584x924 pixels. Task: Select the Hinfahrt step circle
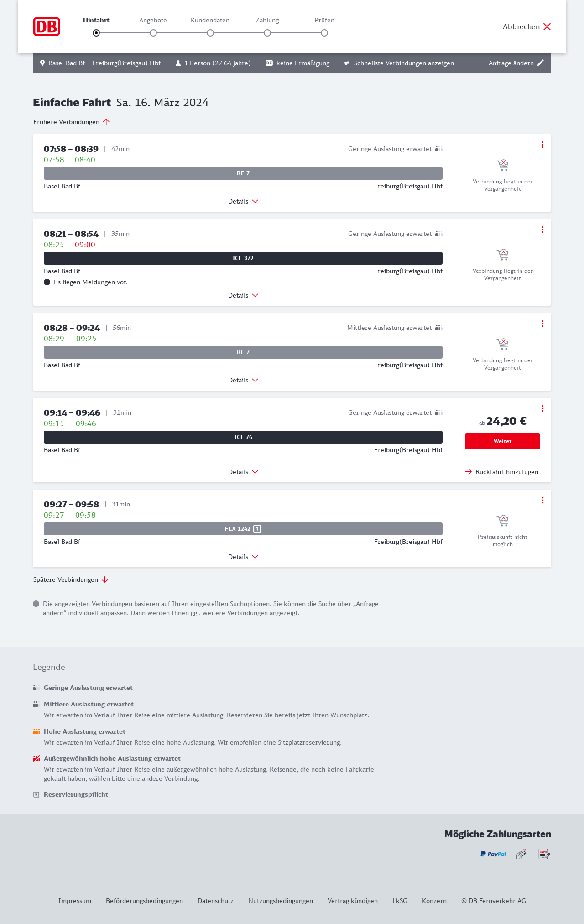[96, 33]
